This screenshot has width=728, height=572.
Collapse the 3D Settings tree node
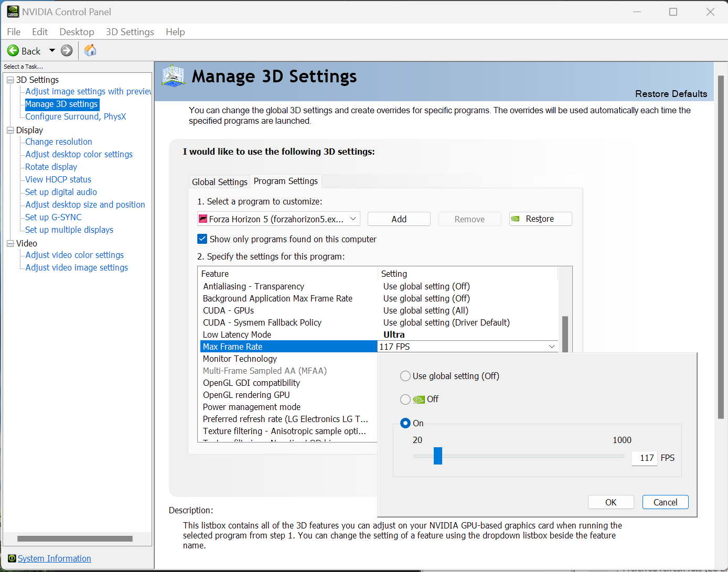click(10, 80)
